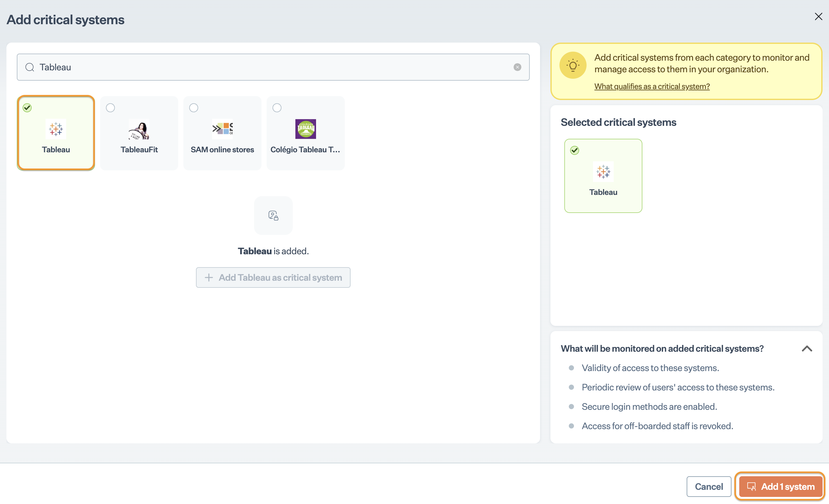Tick the Colégio Tableau selection circle
829x504 pixels.
pos(277,108)
